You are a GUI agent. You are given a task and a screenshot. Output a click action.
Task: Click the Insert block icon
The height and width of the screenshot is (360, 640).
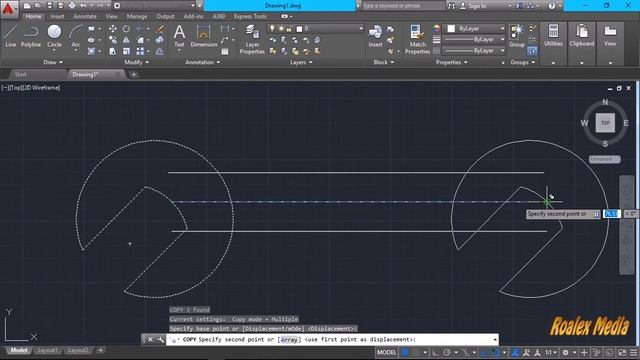[375, 36]
